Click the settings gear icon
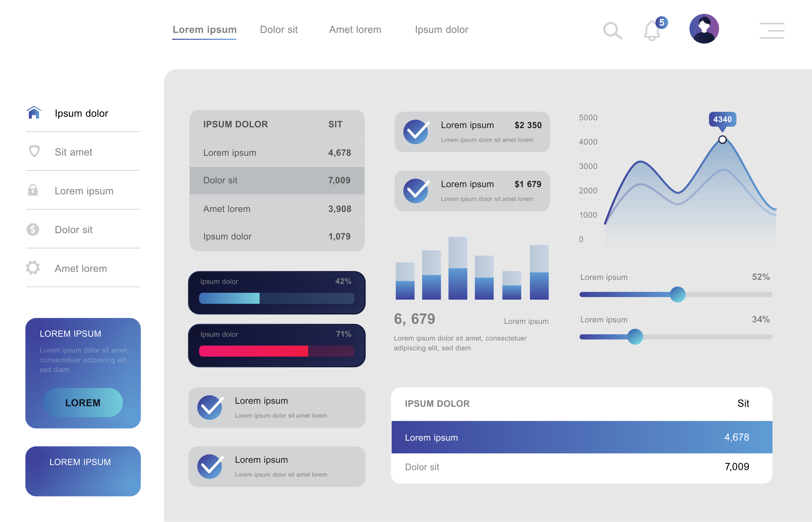 point(33,268)
